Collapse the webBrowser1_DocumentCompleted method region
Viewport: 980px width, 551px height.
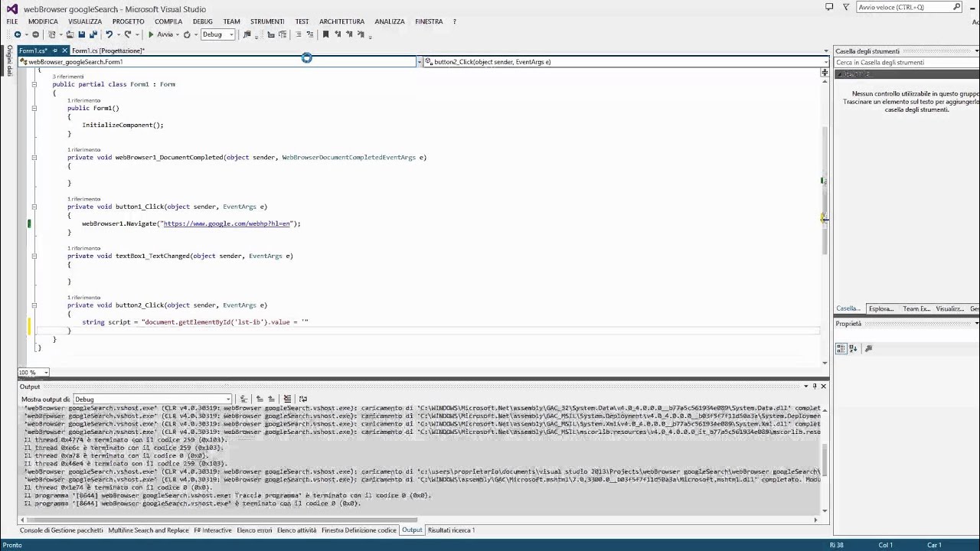pyautogui.click(x=34, y=158)
